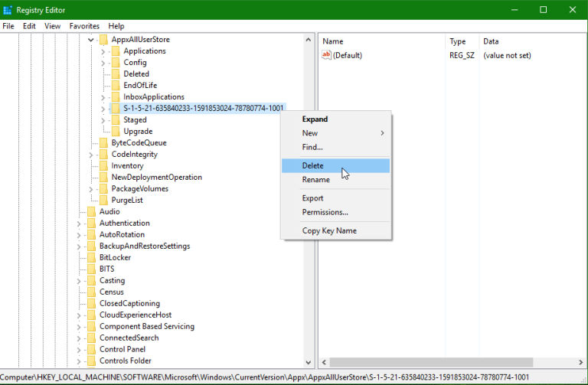Screen dimensions: 588x385
Task: Collapse the AppxAllUserStore tree node
Action: 91,40
